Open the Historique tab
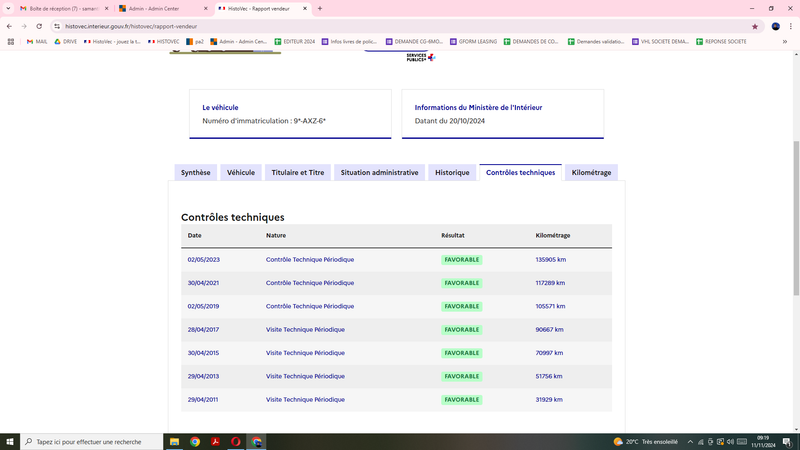The width and height of the screenshot is (800, 450). (452, 172)
